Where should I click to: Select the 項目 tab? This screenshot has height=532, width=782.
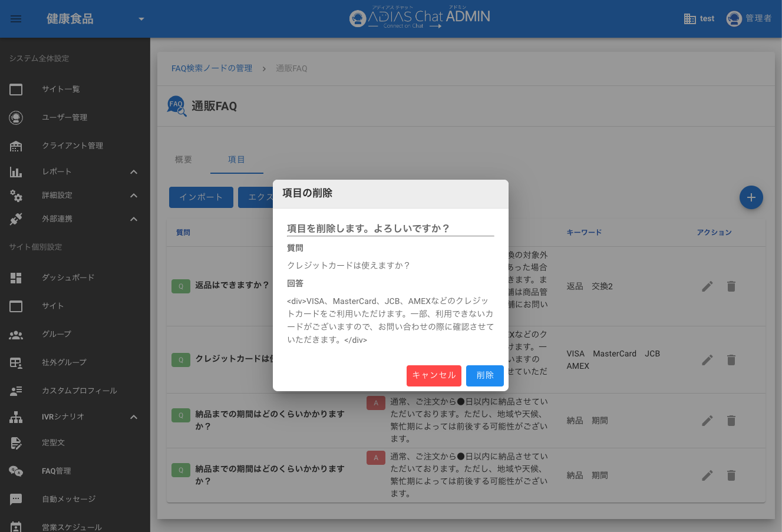[x=236, y=160]
